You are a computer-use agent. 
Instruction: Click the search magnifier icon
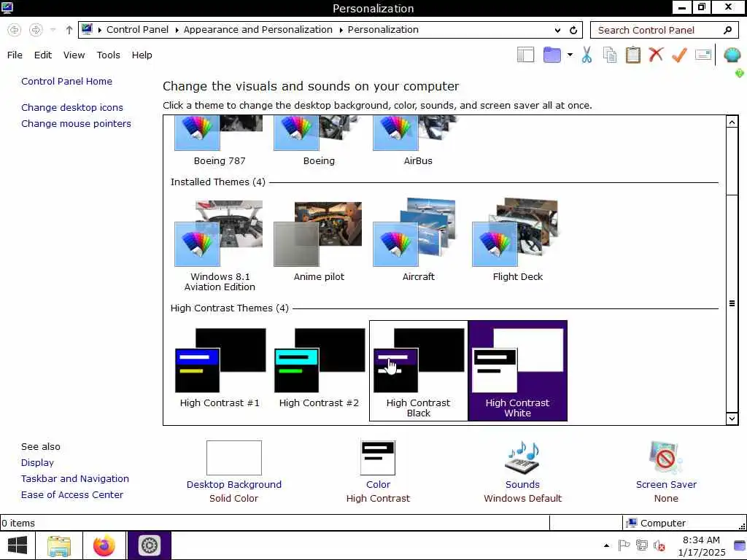(727, 30)
